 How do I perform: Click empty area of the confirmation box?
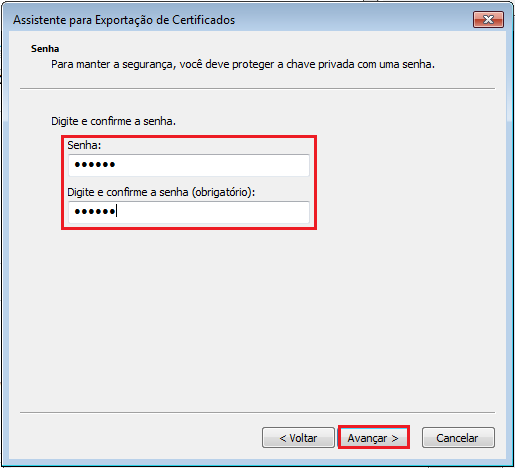point(213,212)
